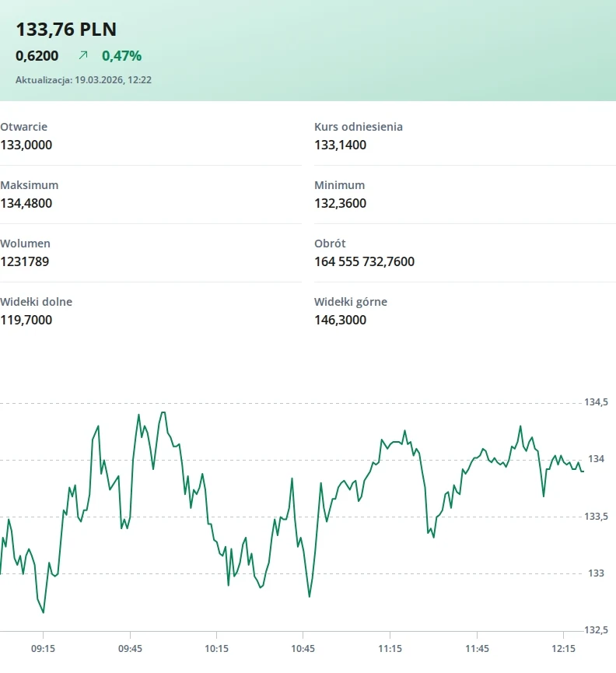The height and width of the screenshot is (673, 616).
Task: Click the 10:45 time axis label
Action: coord(303,649)
